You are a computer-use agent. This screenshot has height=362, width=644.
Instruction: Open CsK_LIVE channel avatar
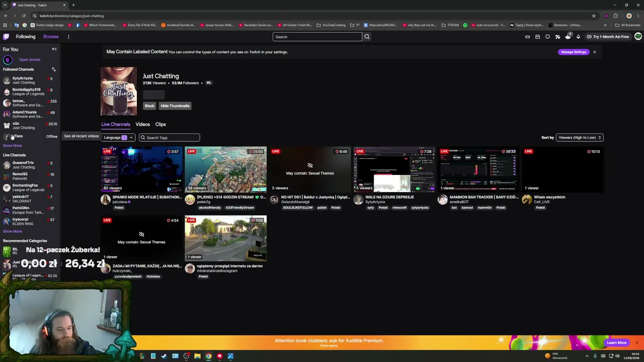click(527, 200)
